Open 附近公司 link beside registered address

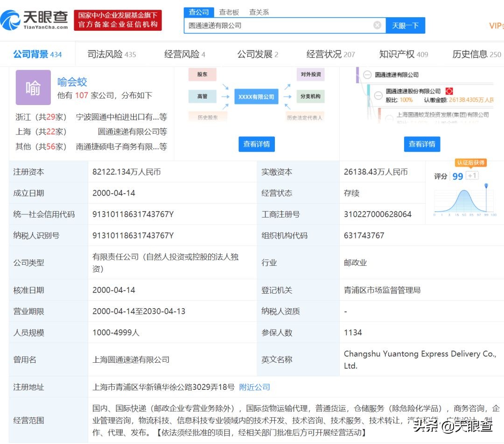point(254,387)
